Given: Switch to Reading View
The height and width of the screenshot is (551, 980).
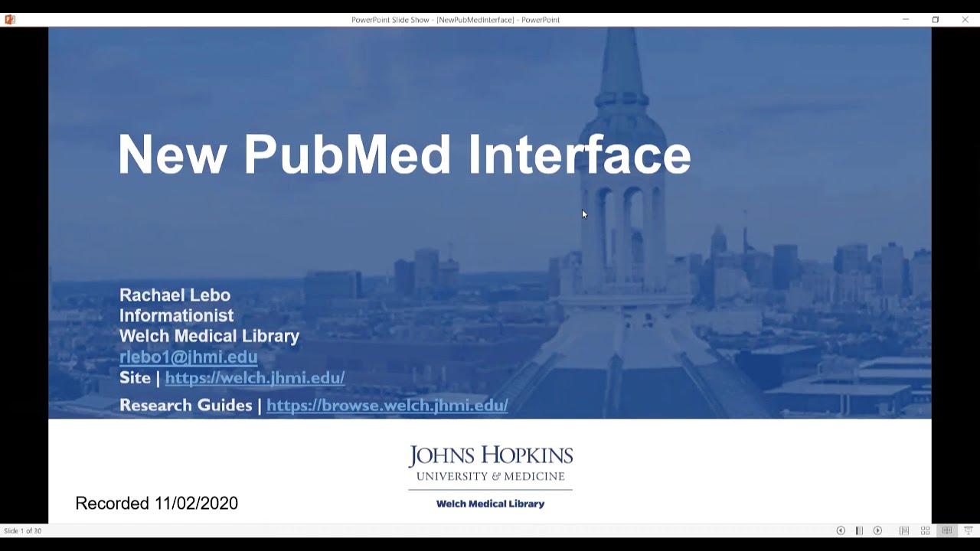Looking at the screenshot, I should 947,530.
